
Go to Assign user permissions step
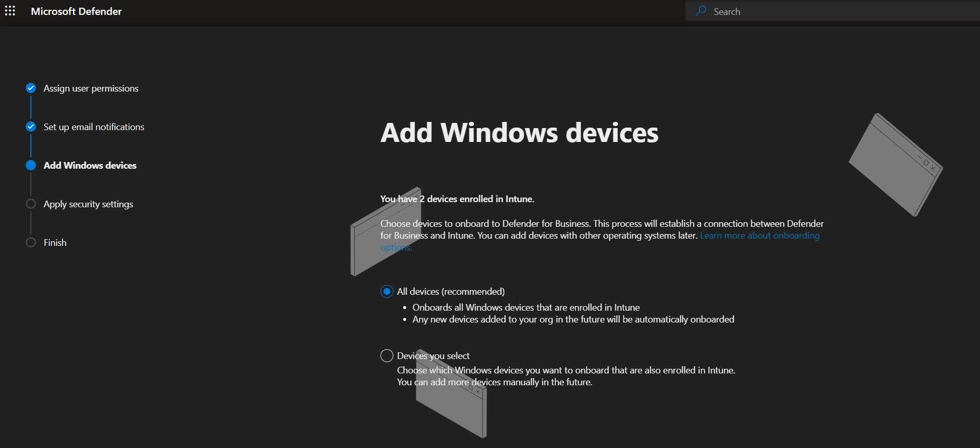[x=91, y=88]
